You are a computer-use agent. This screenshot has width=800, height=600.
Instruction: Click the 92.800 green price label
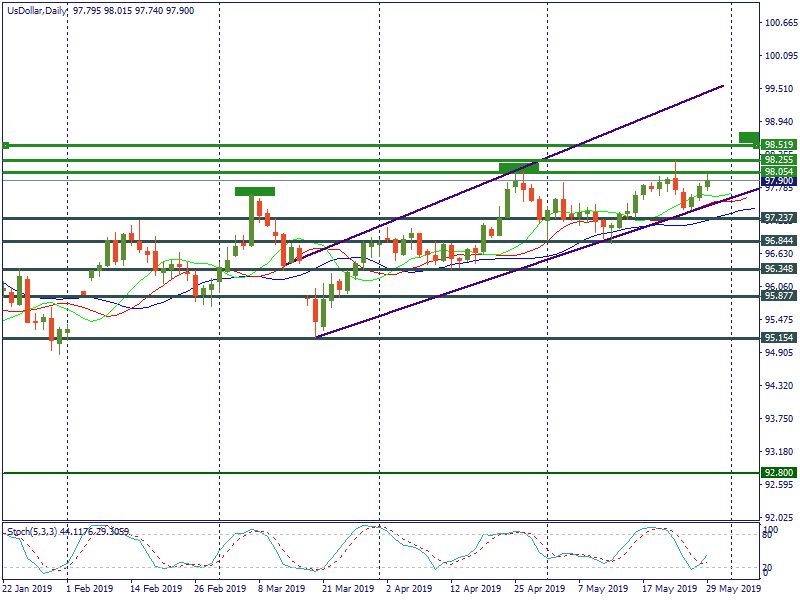tap(778, 472)
